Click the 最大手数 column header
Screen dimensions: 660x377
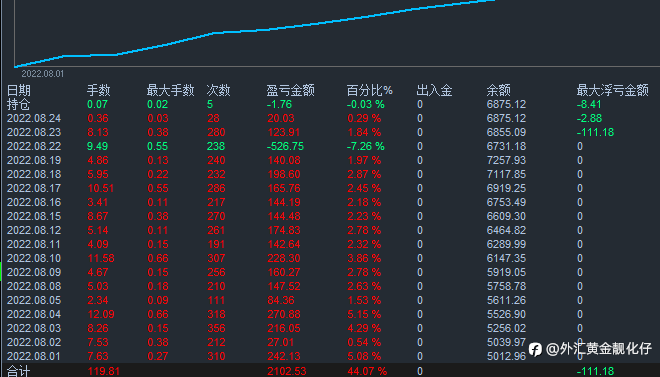170,90
